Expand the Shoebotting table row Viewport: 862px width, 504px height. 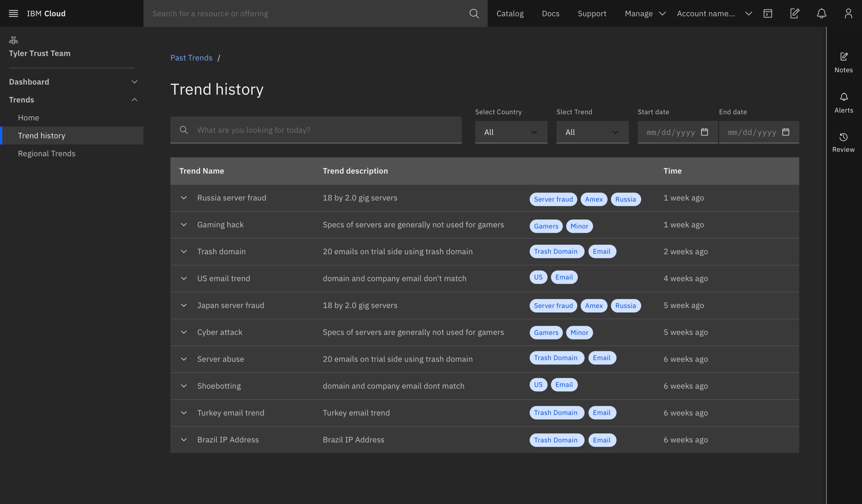tap(184, 386)
